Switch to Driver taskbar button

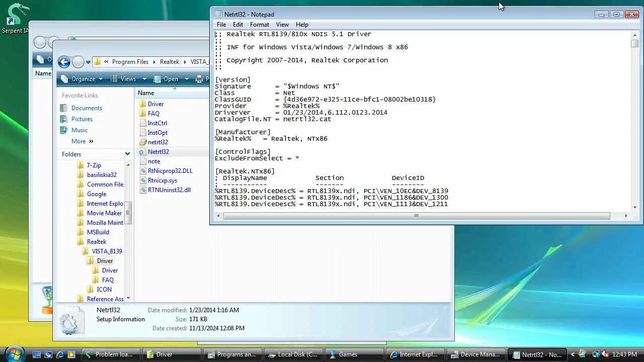click(x=172, y=354)
